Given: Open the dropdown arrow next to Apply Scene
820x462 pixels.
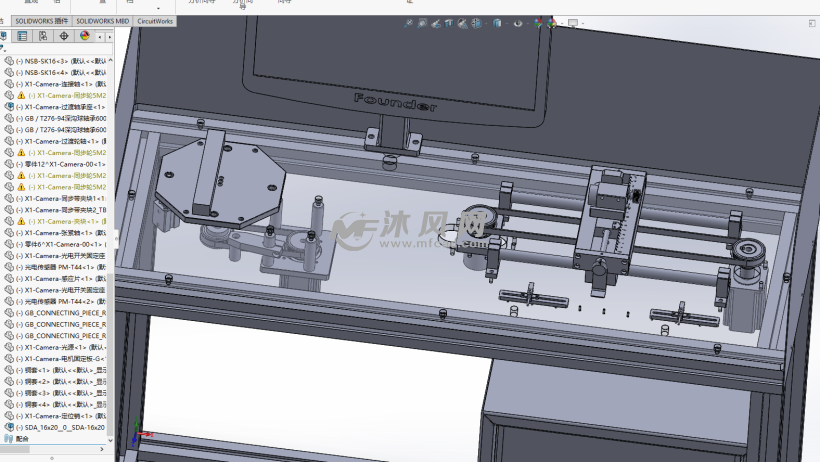Looking at the screenshot, I should tap(561, 24).
